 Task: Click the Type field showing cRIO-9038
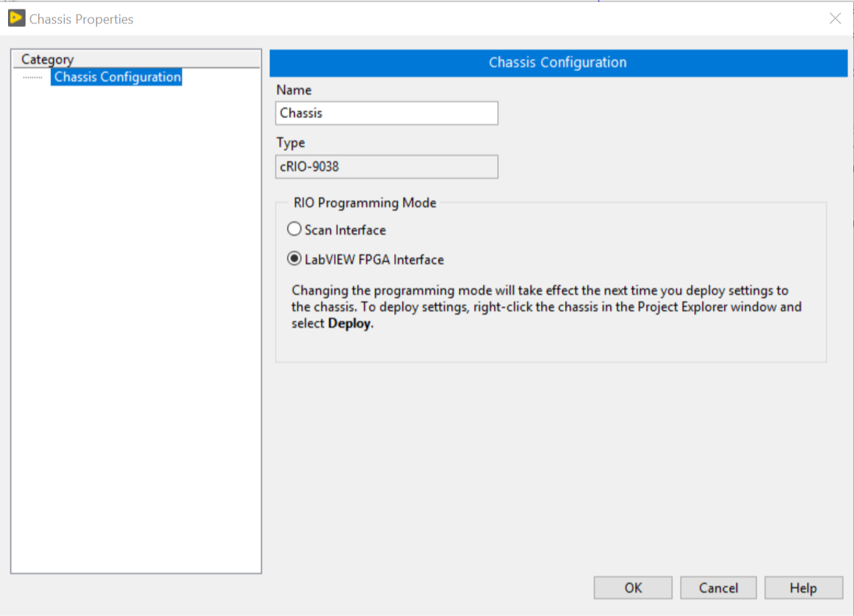[x=387, y=166]
